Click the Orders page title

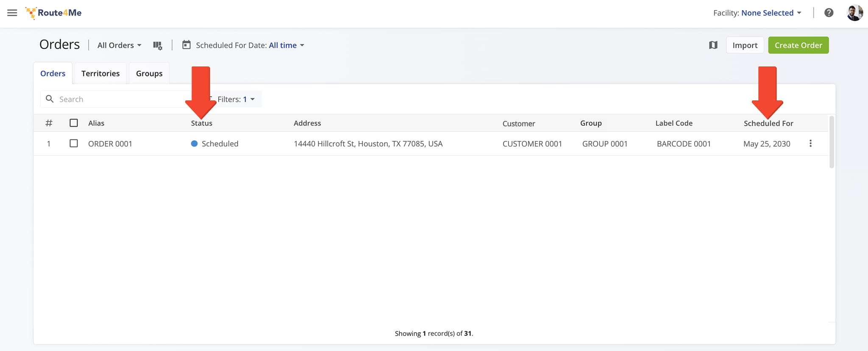click(59, 44)
